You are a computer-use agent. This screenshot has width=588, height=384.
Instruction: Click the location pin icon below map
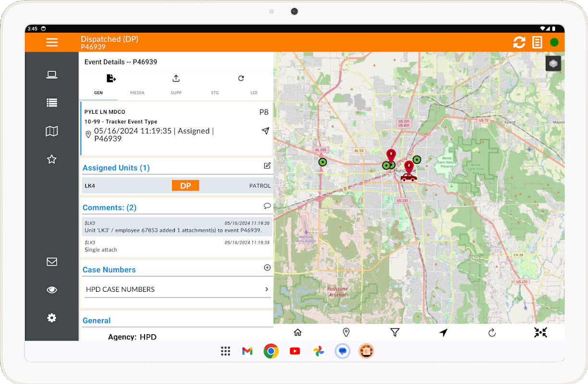(x=346, y=332)
